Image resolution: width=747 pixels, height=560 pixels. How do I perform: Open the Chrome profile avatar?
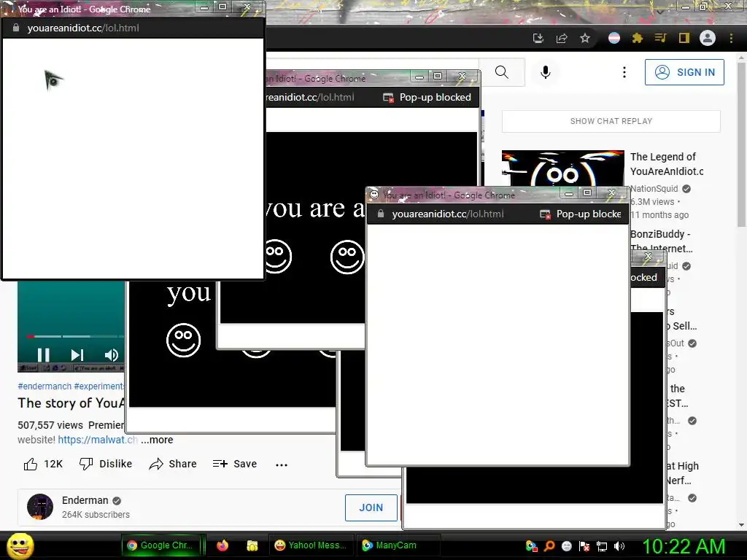pos(708,38)
